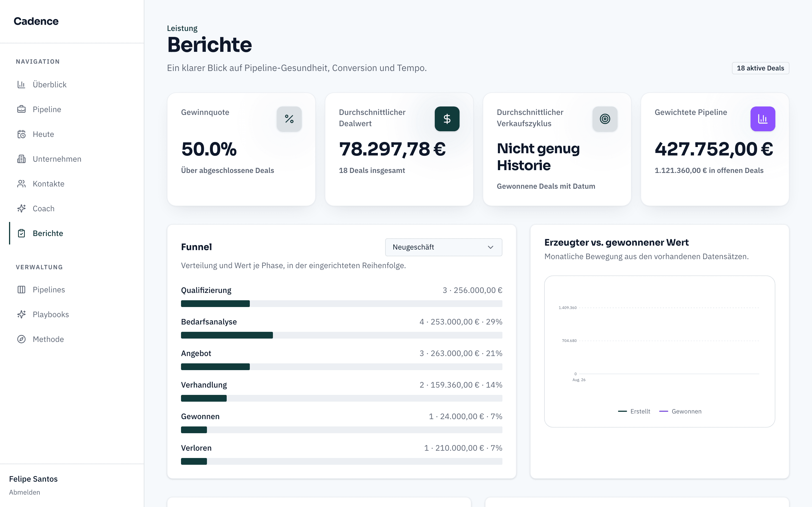Open the Methode compass icon
812x507 pixels.
[21, 339]
